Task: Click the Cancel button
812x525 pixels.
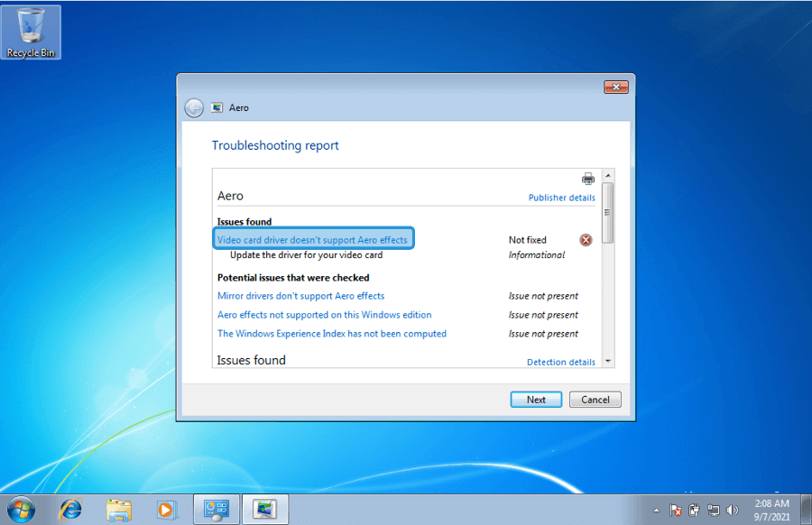Action: pos(595,400)
